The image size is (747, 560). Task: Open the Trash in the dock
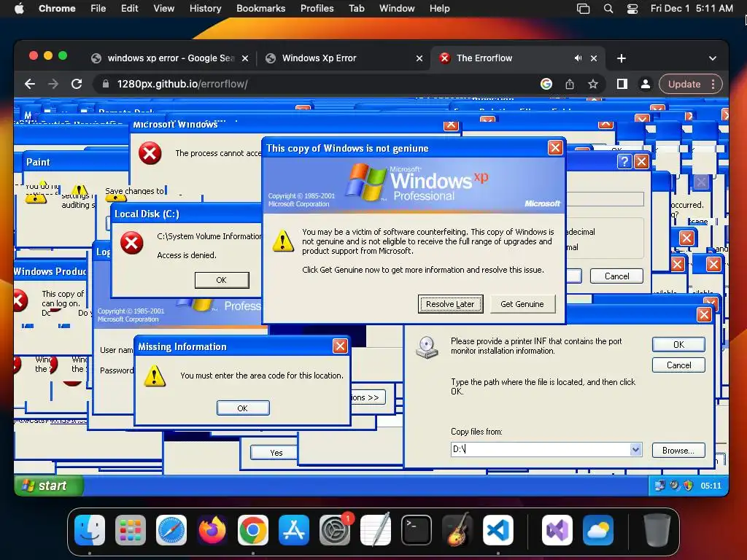click(x=657, y=530)
